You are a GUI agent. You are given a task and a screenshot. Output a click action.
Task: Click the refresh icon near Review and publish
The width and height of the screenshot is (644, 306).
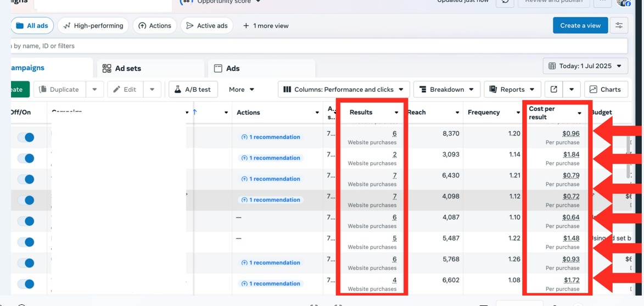(505, 2)
